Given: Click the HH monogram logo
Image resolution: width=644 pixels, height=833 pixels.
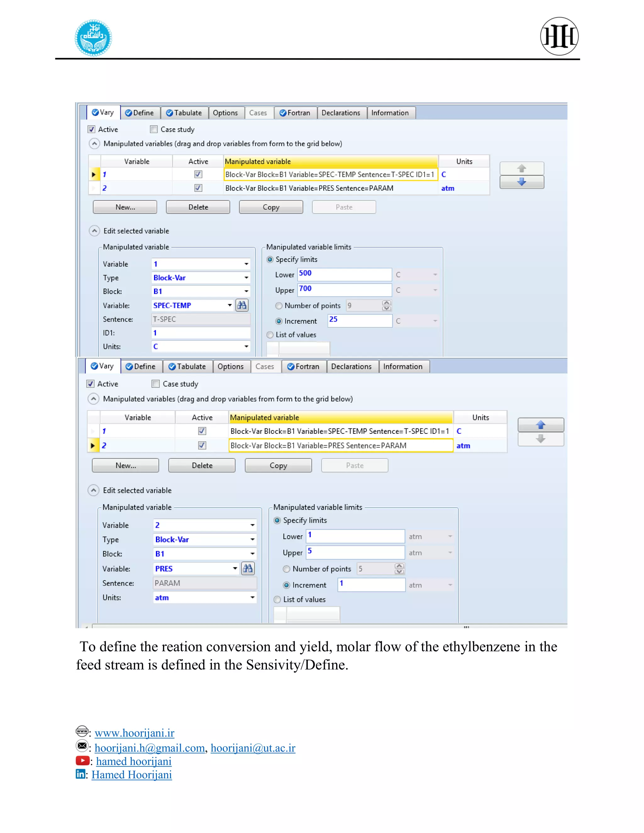Looking at the screenshot, I should coord(559,36).
